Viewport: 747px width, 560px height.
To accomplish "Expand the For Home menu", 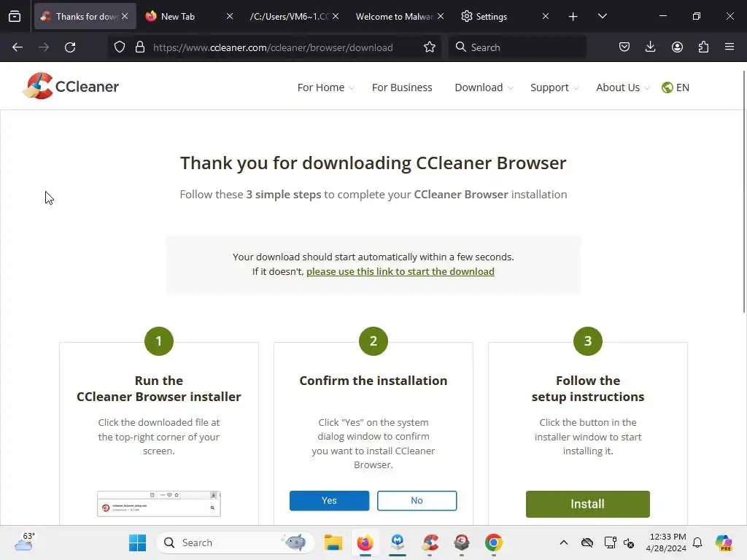I will [326, 87].
